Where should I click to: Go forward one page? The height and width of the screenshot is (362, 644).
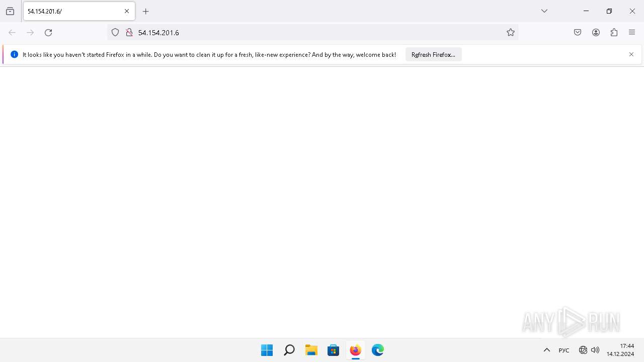(x=30, y=32)
